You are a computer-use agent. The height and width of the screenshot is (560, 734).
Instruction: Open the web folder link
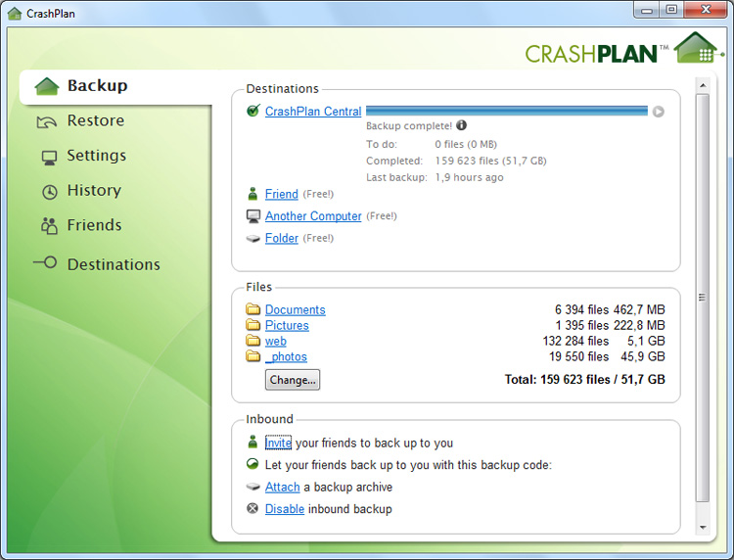[x=276, y=341]
